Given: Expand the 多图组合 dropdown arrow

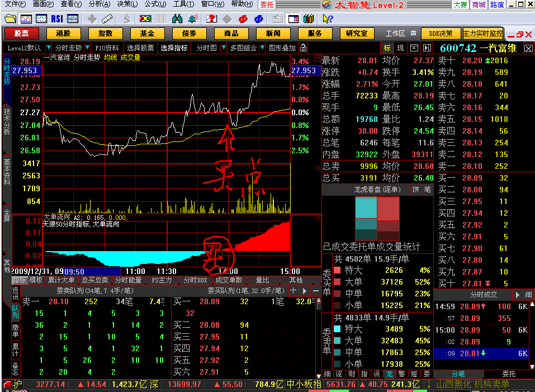Looking at the screenshot, I should coord(262,48).
